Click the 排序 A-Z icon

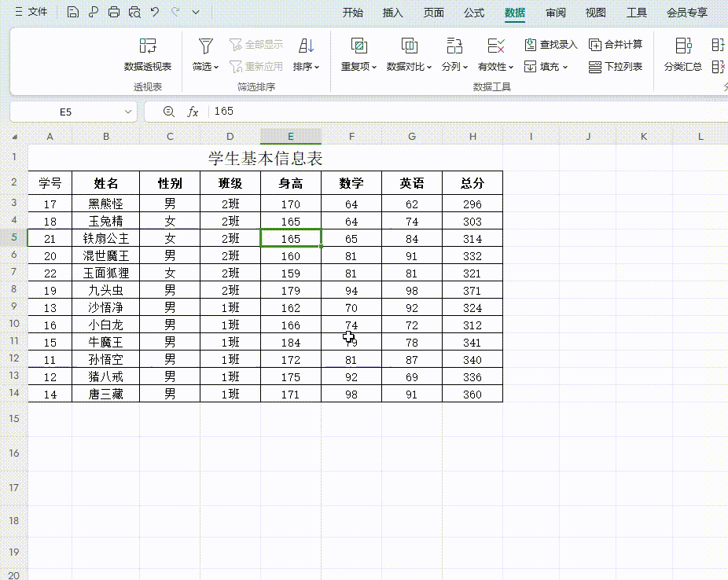(306, 46)
